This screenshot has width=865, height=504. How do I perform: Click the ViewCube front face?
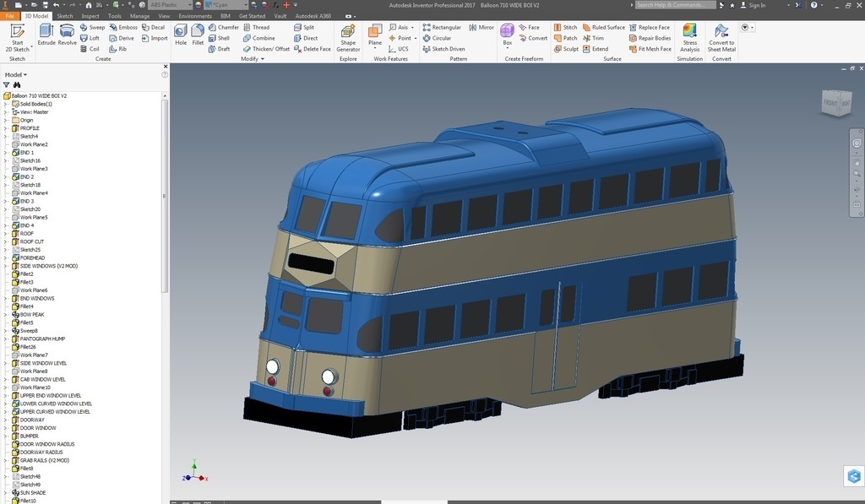(x=830, y=104)
